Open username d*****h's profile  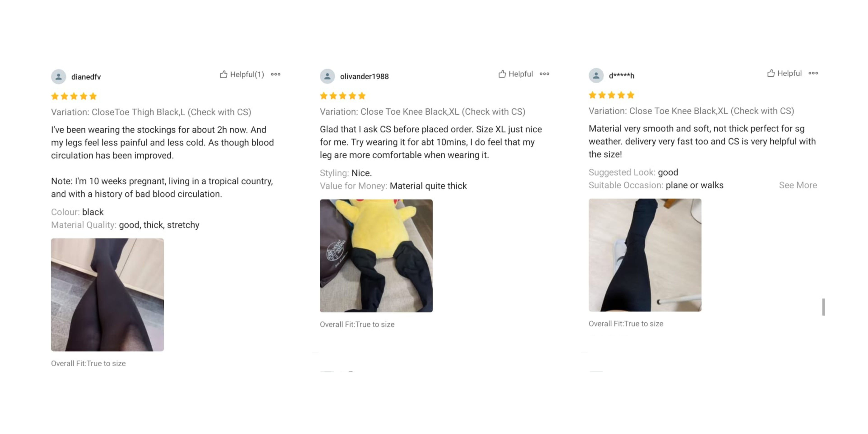tap(621, 76)
